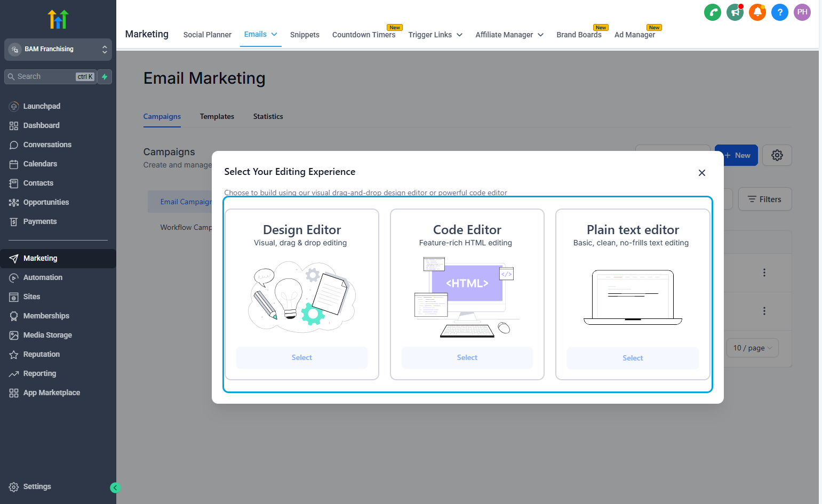Image resolution: width=822 pixels, height=504 pixels.
Task: Select Marketing in the sidebar
Action: point(58,258)
